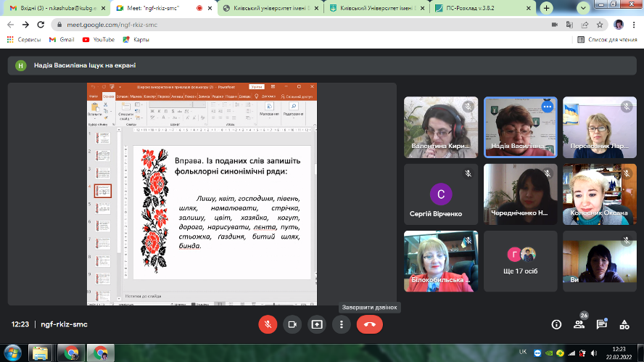The height and width of the screenshot is (362, 644).
Task: Open the 'Сервисы' apps bookmark
Action: [x=25, y=39]
